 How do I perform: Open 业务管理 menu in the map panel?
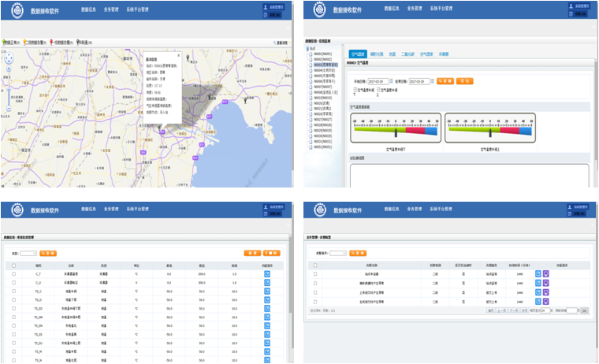pos(111,9)
